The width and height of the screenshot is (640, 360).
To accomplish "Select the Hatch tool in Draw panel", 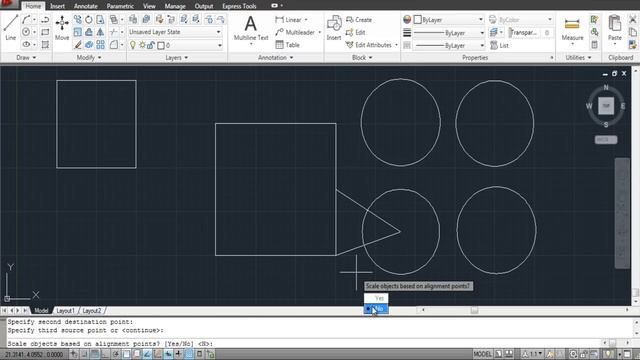I will coord(45,44).
